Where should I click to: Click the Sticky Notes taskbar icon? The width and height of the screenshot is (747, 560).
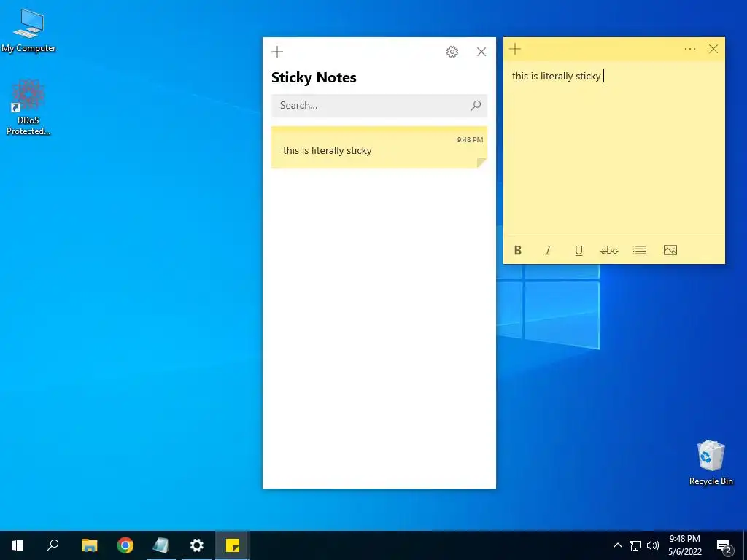click(233, 545)
